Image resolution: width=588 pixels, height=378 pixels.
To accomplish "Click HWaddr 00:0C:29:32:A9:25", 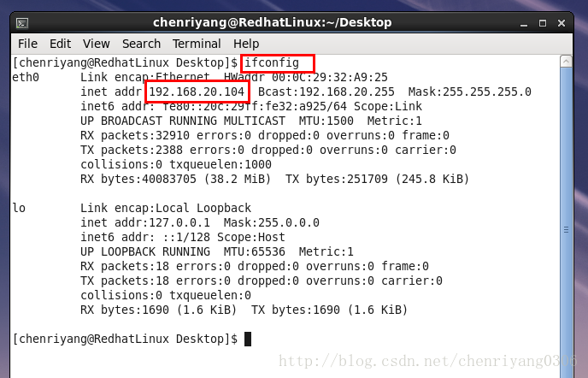I will coord(306,77).
